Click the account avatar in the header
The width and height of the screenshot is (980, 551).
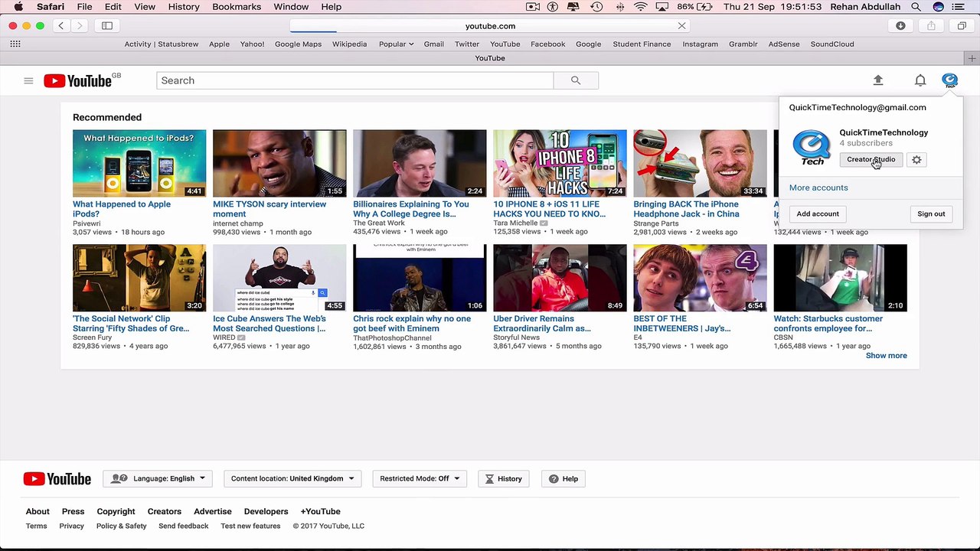(x=949, y=80)
